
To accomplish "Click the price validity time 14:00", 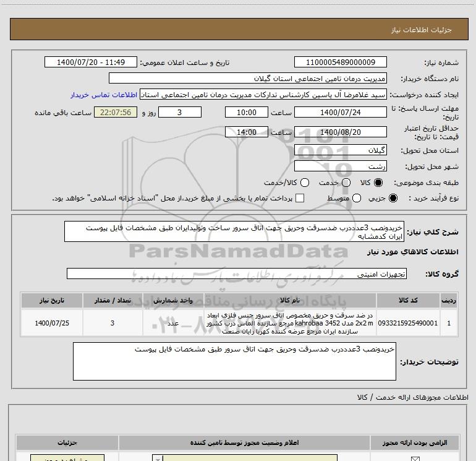I will 247,132.
